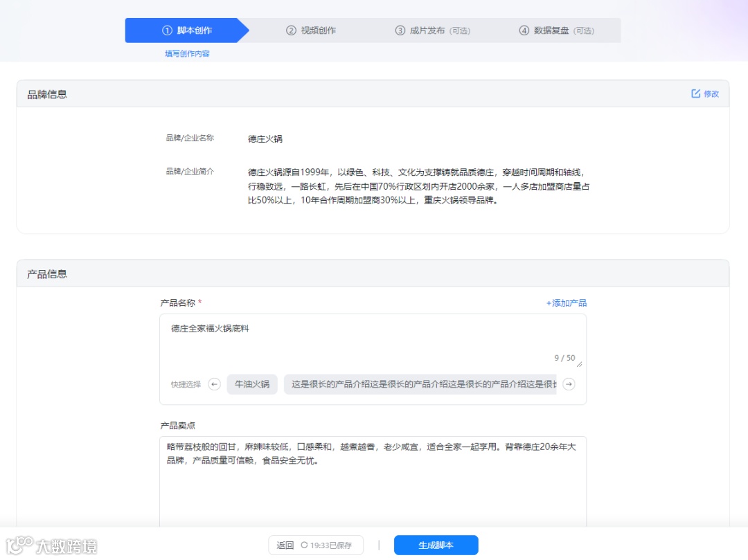
Task: Click the 产品卖点 field label
Action: point(177,426)
